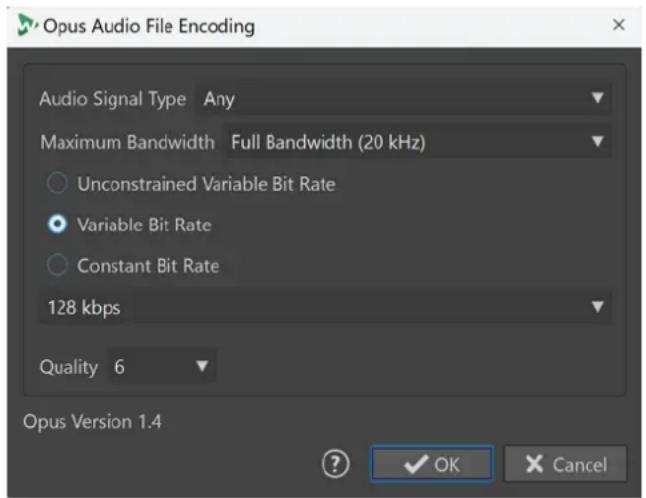Confirm with the OK button
This screenshot has width=646, height=498.
[431, 464]
